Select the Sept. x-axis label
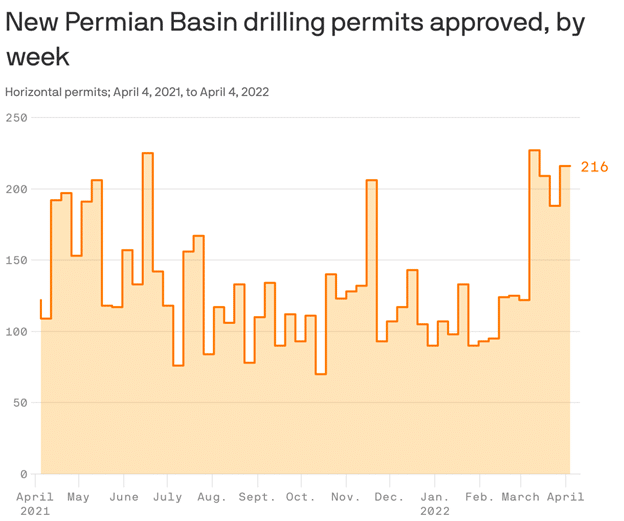The image size is (624, 521). point(257,496)
